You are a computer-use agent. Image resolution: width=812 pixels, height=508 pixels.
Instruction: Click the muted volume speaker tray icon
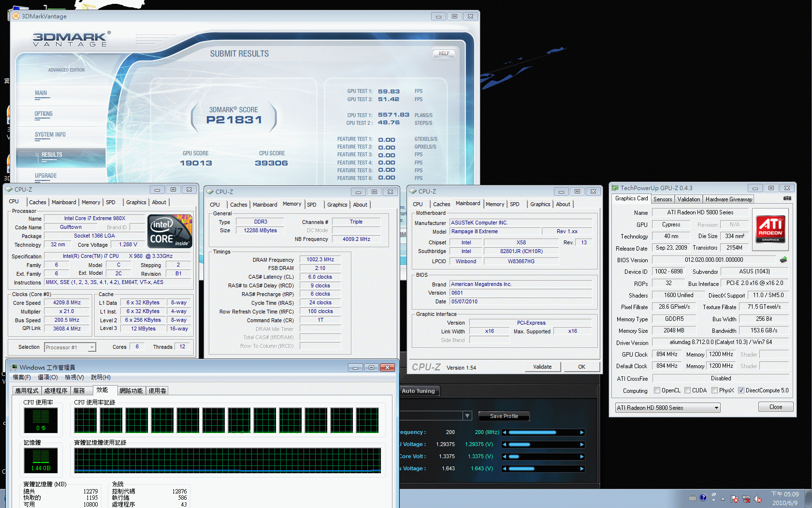point(758,499)
